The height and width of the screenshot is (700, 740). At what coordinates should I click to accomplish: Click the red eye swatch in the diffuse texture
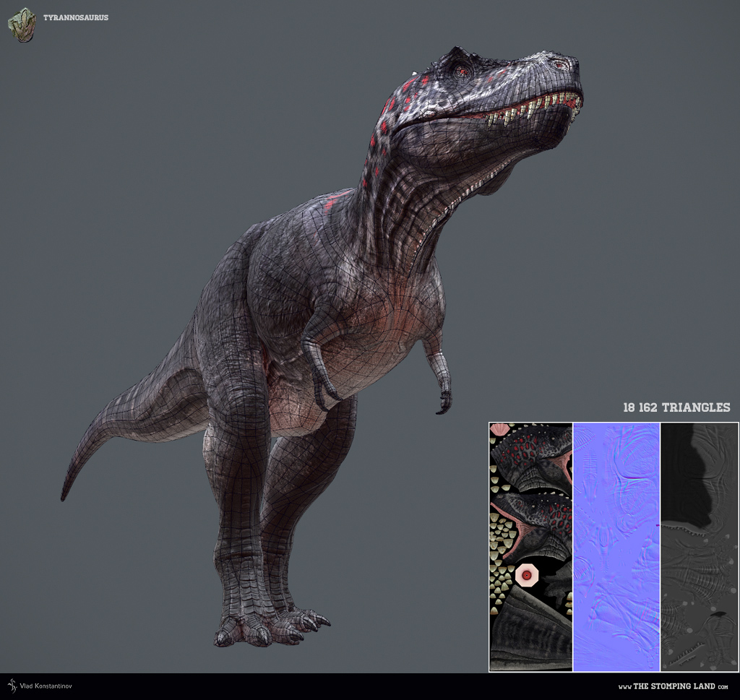click(527, 574)
